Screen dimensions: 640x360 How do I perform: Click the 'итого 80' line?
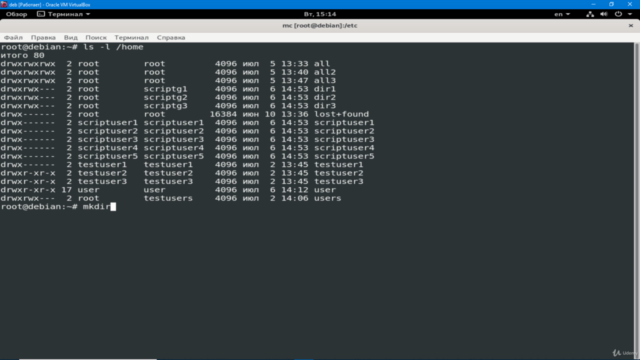(22, 56)
